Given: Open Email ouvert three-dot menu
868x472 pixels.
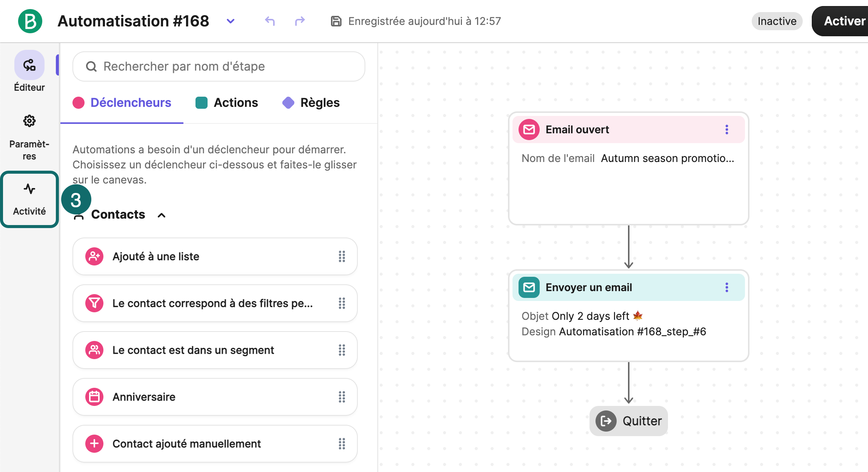Looking at the screenshot, I should coord(727,130).
